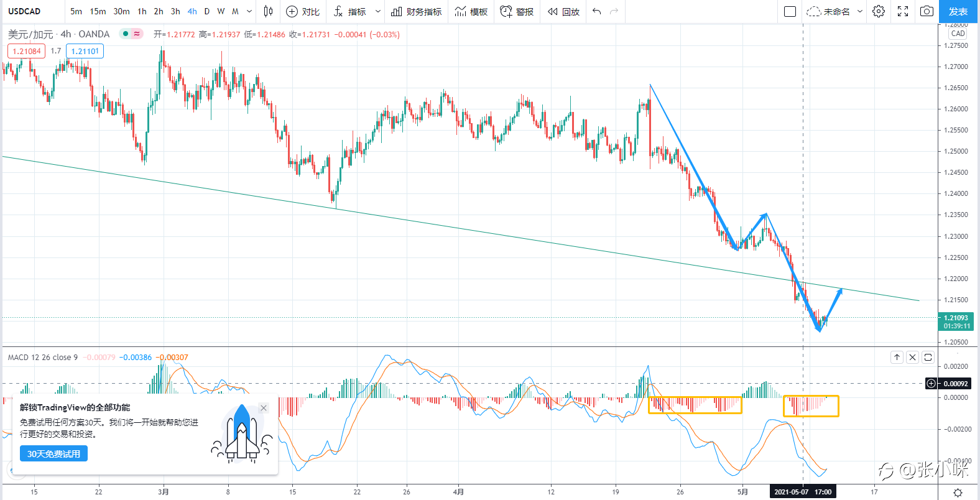Click the compare symbol plus icon
The width and height of the screenshot is (980, 500).
(292, 11)
